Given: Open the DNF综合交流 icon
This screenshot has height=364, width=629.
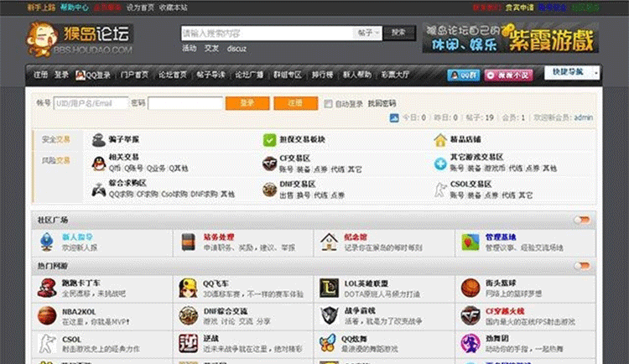Looking at the screenshot, I should tap(188, 316).
